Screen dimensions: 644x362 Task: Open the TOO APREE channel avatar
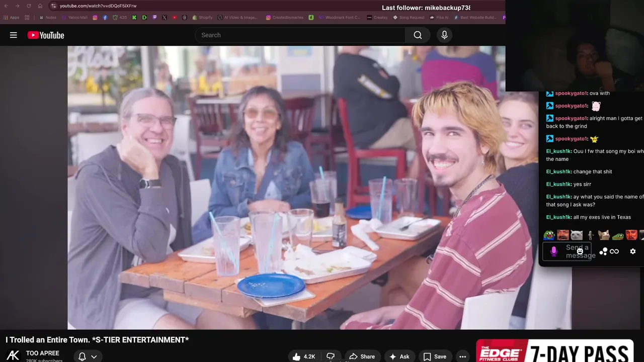(13, 355)
